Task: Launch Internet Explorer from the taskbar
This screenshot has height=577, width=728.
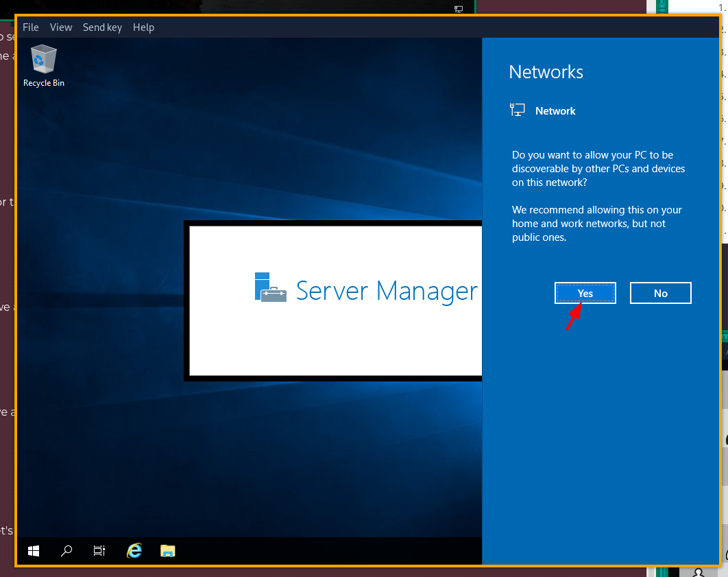Action: pos(134,551)
